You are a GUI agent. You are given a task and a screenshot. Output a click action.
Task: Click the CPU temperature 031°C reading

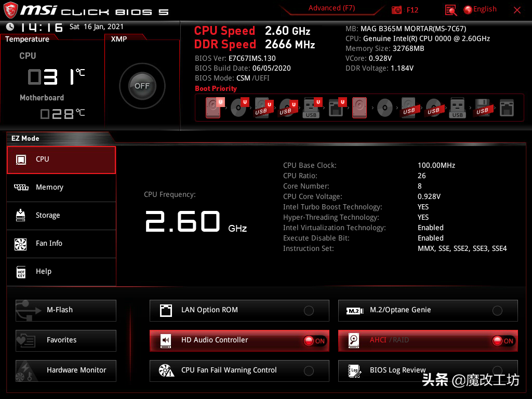[x=56, y=77]
